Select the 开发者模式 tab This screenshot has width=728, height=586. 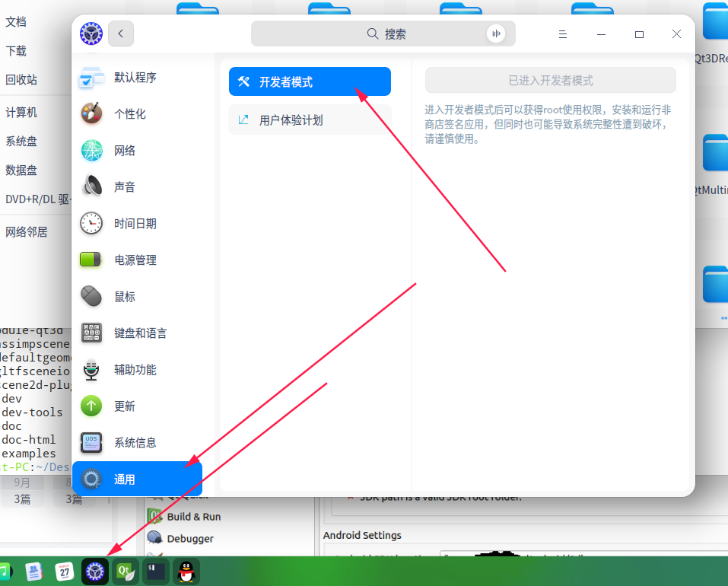point(310,81)
